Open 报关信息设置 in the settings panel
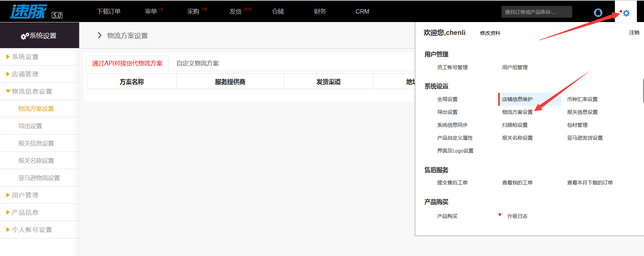The width and height of the screenshot is (644, 256). point(582,112)
